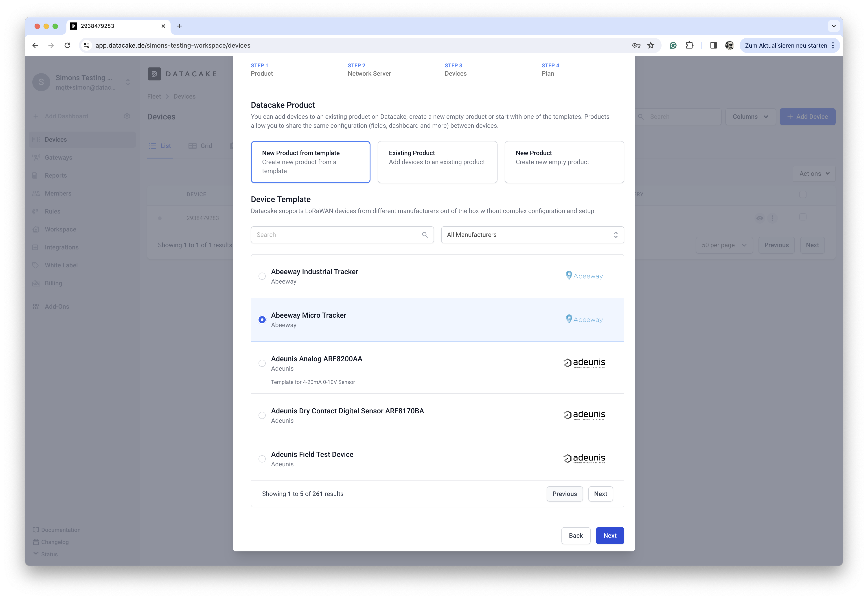Select Adeunis Analog ARF8200AA radio button
Screen dimensions: 868x599
(x=262, y=363)
